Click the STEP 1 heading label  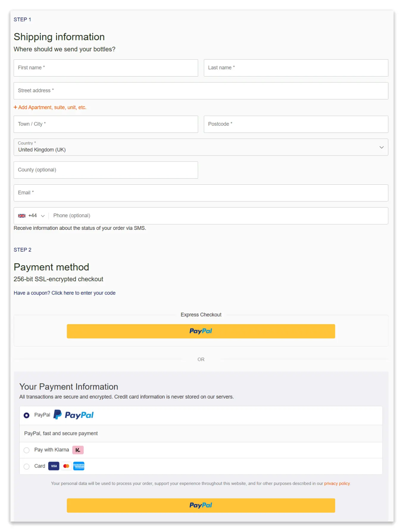[22, 19]
